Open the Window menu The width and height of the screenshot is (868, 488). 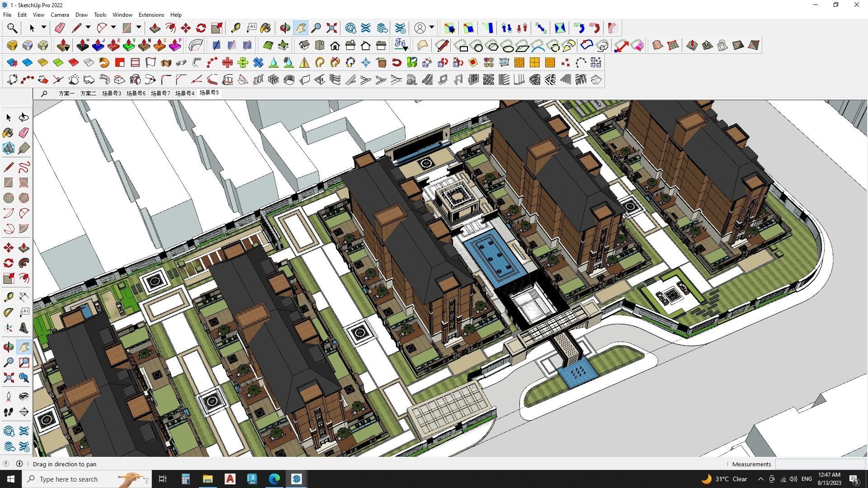coord(122,14)
